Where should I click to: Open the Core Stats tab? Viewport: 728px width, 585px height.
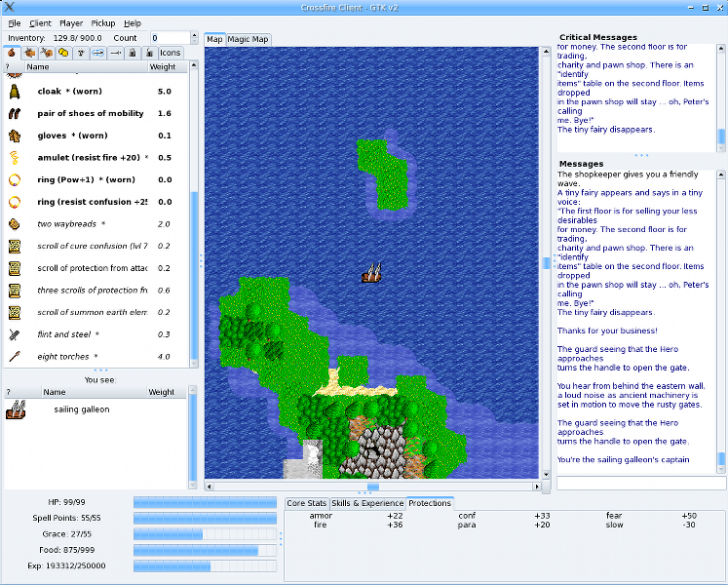tap(306, 503)
